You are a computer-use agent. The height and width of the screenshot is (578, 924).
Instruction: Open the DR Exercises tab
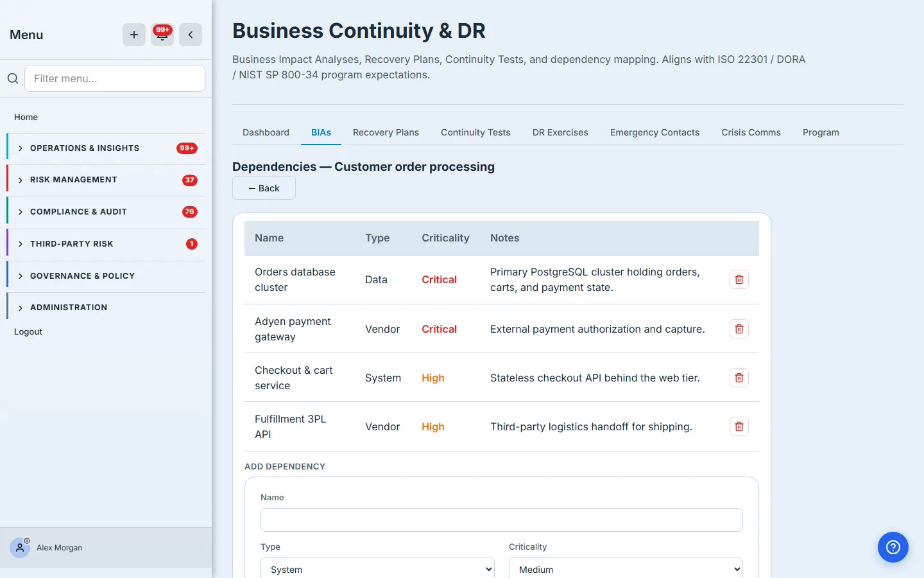click(x=560, y=132)
